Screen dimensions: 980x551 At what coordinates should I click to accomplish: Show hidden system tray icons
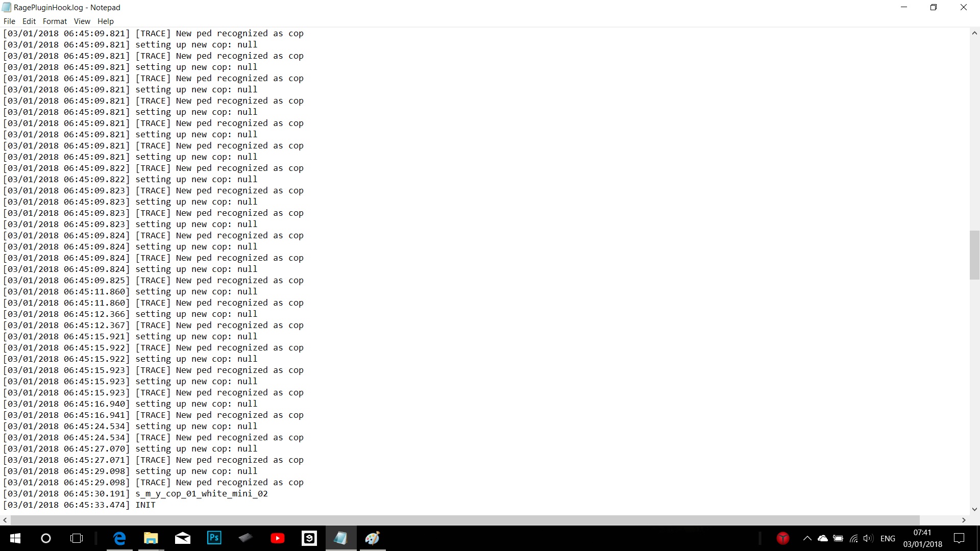[807, 538]
